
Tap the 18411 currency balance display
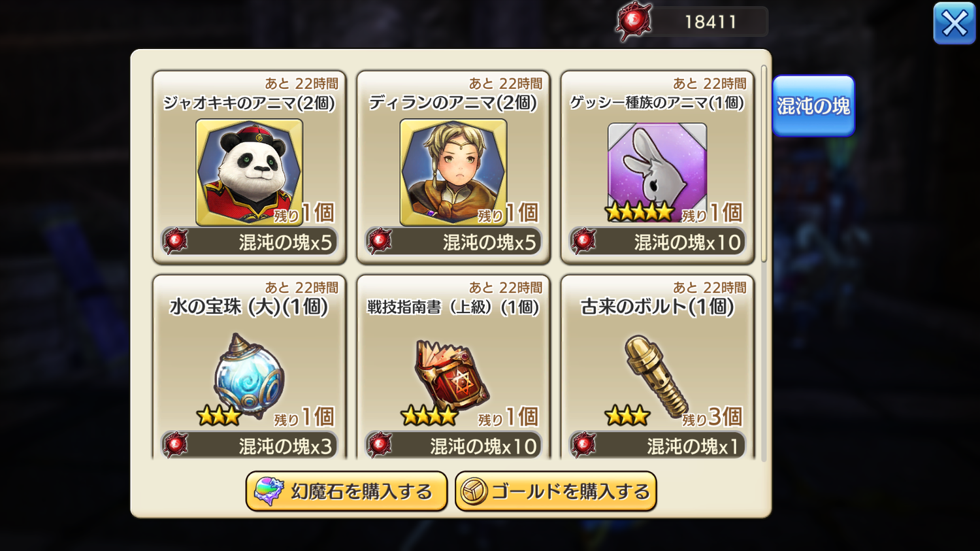pos(711,22)
